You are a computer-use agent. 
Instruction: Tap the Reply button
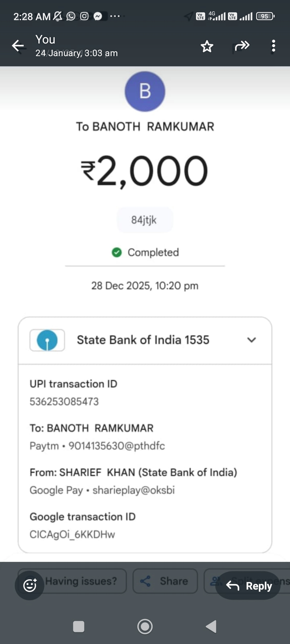click(x=248, y=586)
